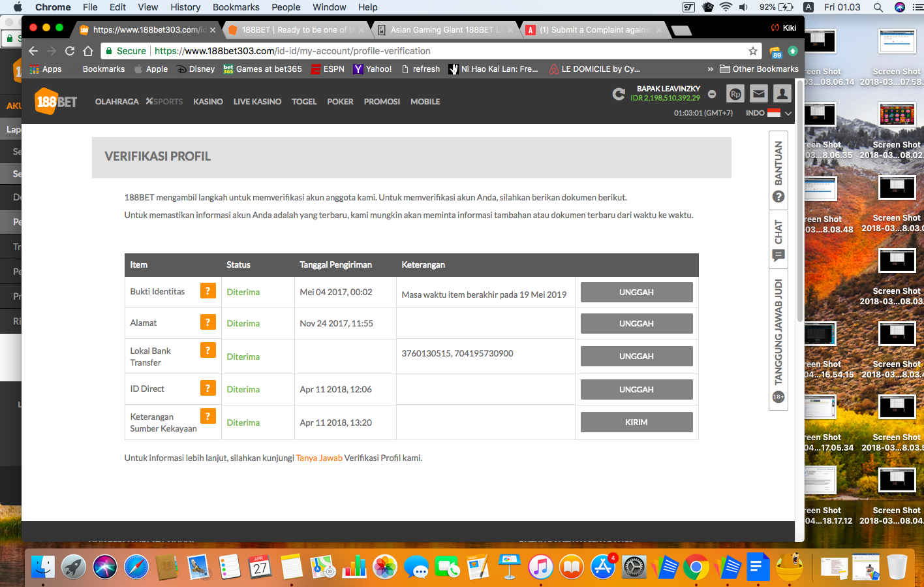
Task: Open the LIVE KASINO navigation item
Action: (257, 101)
